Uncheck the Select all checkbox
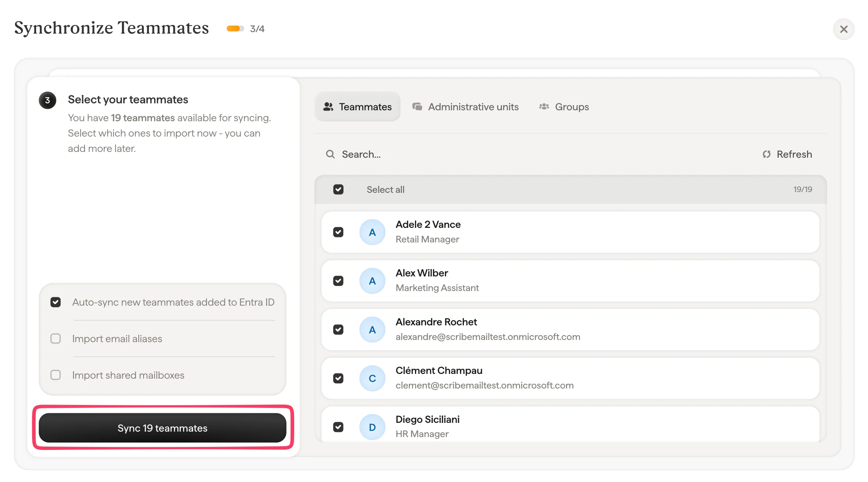 338,190
